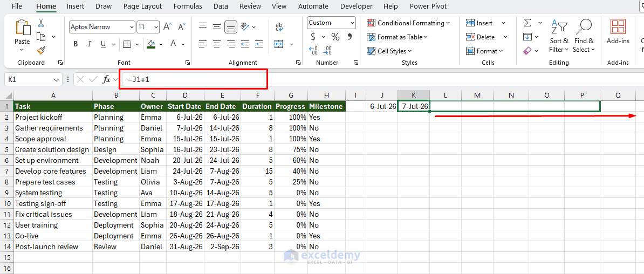The height and width of the screenshot is (274, 644).
Task: Apply comma style number format
Action: point(350,37)
